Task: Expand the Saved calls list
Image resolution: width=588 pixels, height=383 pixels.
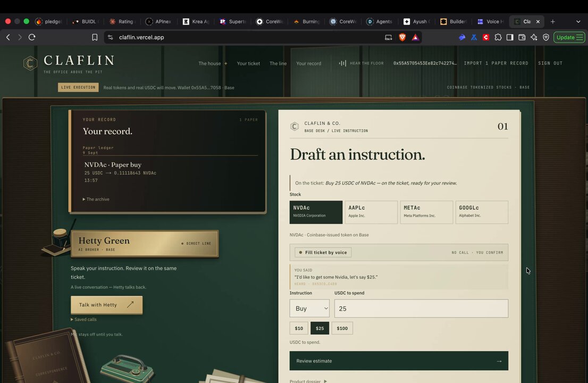Action: (x=83, y=319)
